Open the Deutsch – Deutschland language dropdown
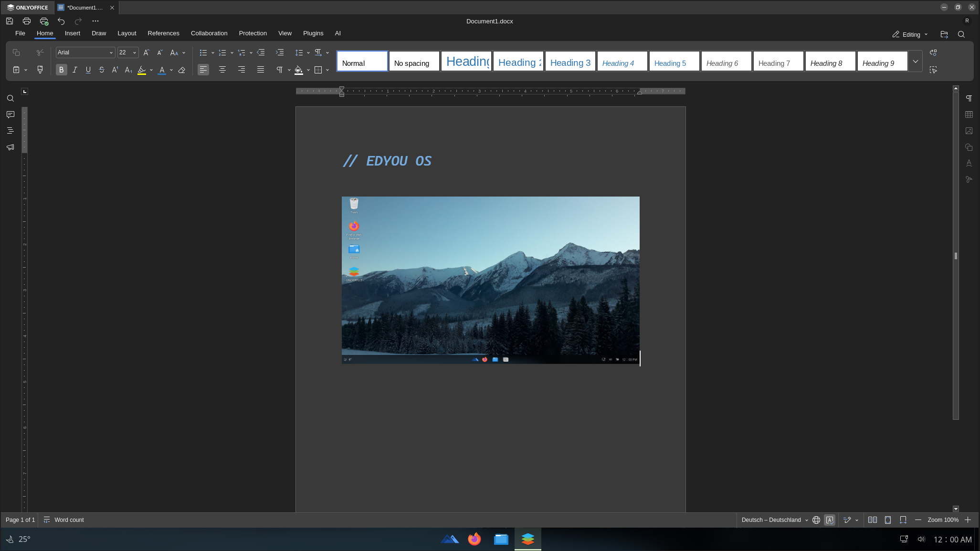The image size is (980, 551). 775,520
